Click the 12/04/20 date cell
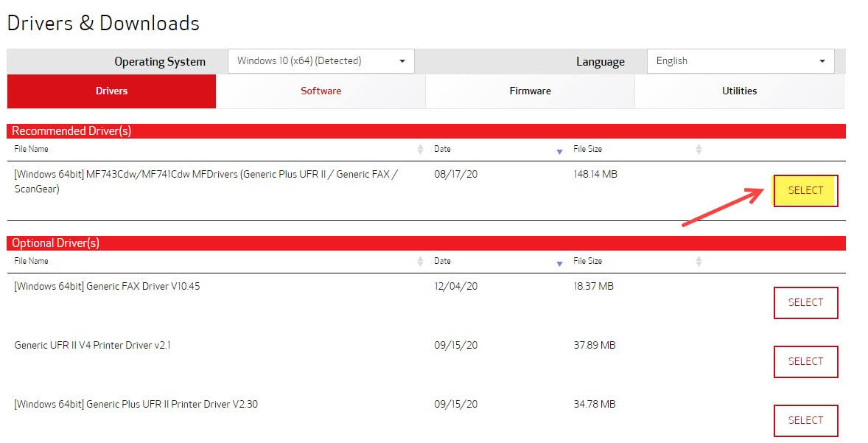This screenshot has width=868, height=443. (455, 286)
